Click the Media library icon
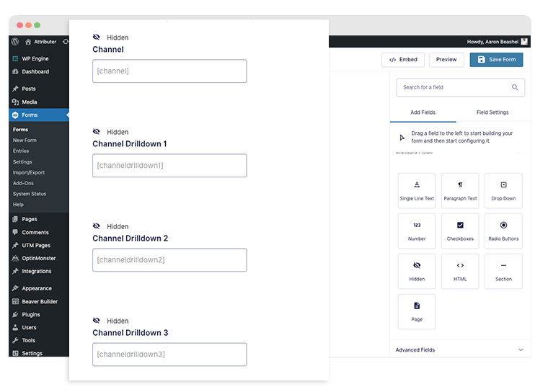Screen dimensions: 535x392 [x=15, y=102]
